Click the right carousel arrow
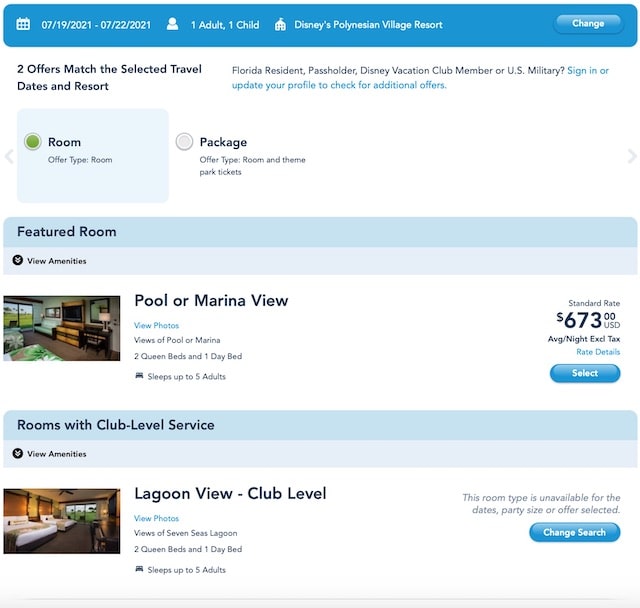This screenshot has width=640, height=608. click(x=631, y=156)
